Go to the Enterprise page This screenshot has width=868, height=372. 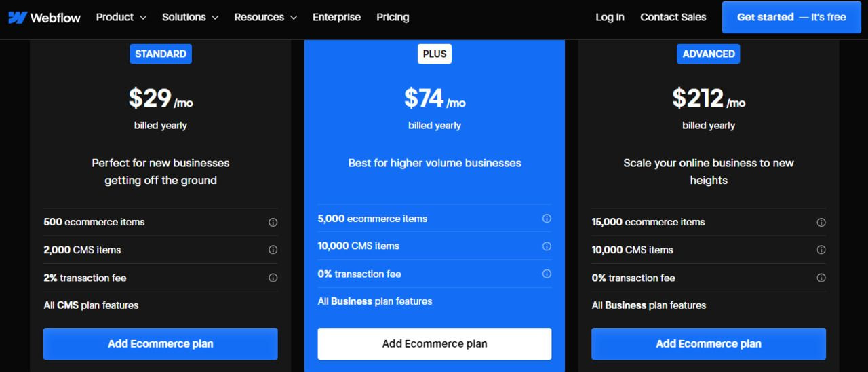point(336,17)
